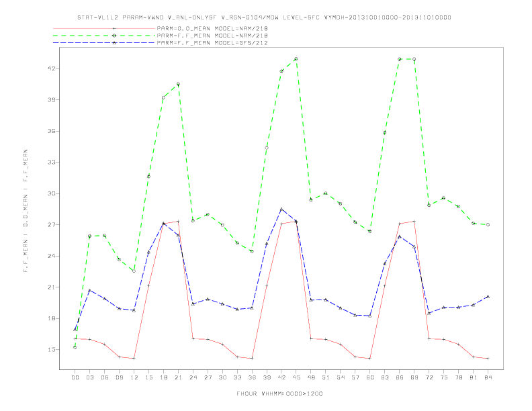Click x-axis forecast hour label 18
This screenshot has height=411, width=532.
pyautogui.click(x=163, y=377)
